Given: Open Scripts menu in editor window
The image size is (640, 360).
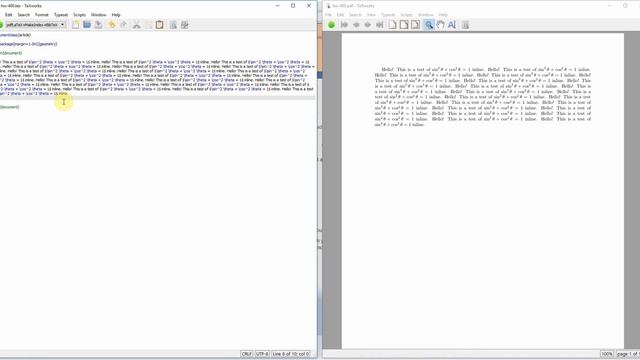Looking at the screenshot, I should [x=79, y=15].
